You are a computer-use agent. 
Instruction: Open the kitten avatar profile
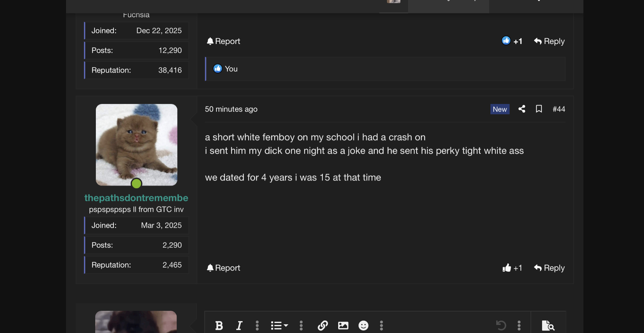(137, 145)
